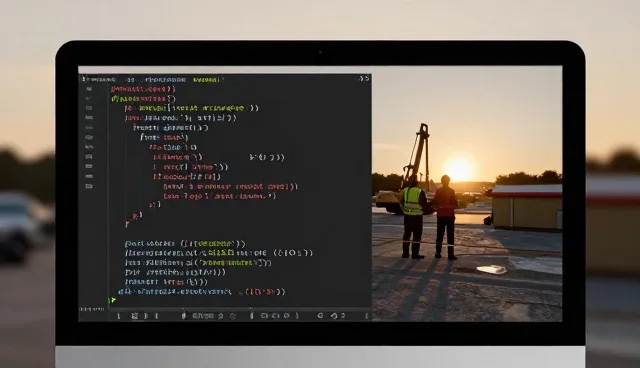Select the bottommost icon in the editor's left sidebar
This screenshot has width=640, height=368.
pyautogui.click(x=89, y=186)
